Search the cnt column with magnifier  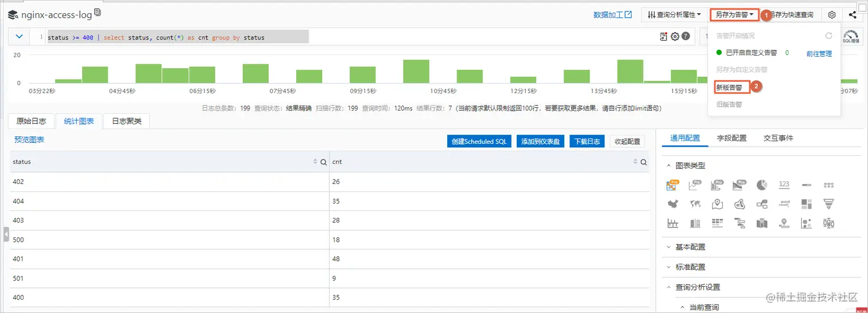click(x=644, y=162)
